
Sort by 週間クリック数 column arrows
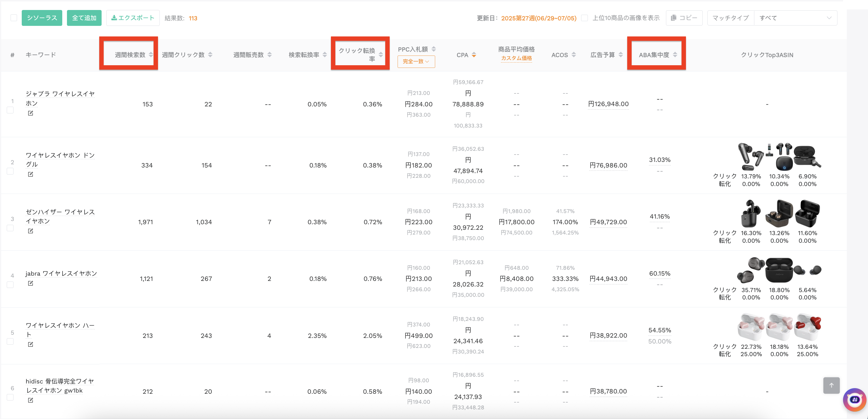click(210, 55)
